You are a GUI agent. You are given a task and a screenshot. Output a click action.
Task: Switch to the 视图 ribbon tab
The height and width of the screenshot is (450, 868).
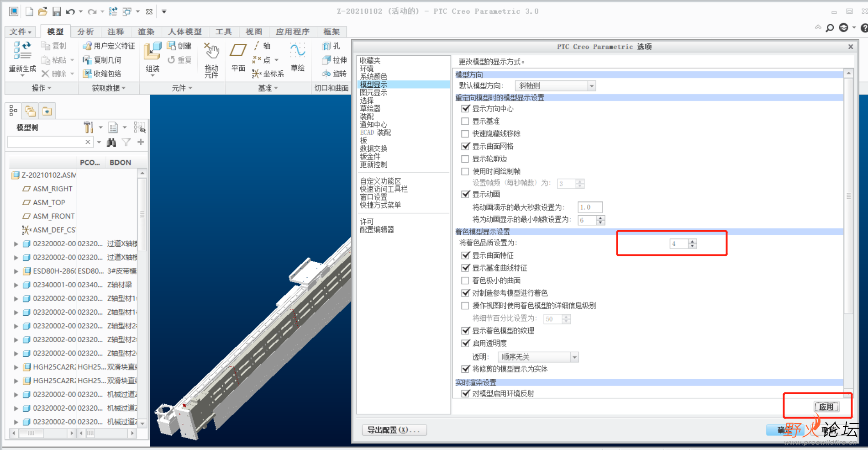click(254, 32)
